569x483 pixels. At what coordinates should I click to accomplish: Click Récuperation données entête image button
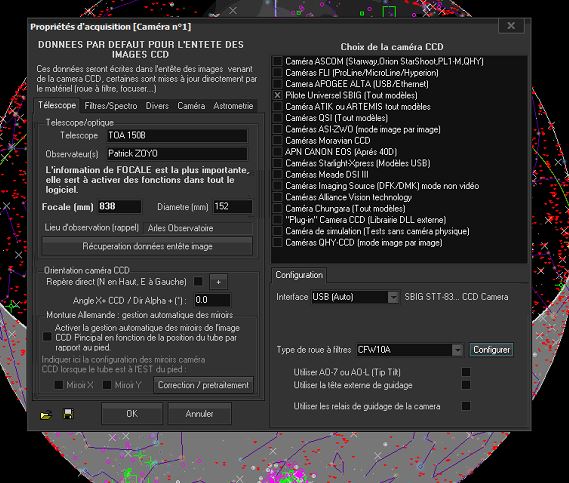(x=147, y=246)
